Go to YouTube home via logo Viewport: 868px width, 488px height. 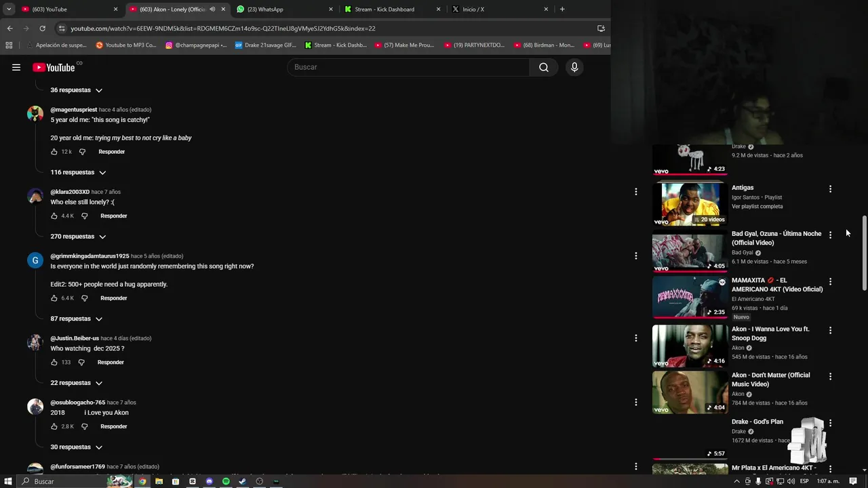click(x=54, y=67)
